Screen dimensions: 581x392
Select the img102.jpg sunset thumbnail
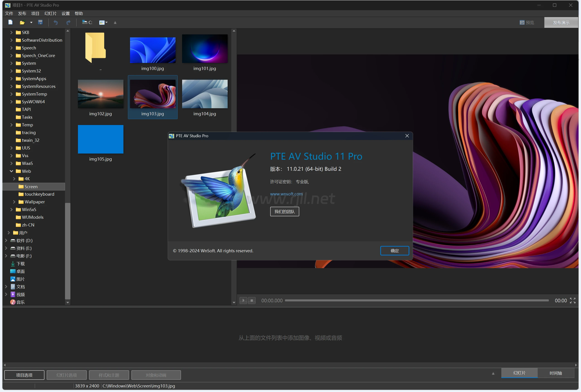point(101,94)
